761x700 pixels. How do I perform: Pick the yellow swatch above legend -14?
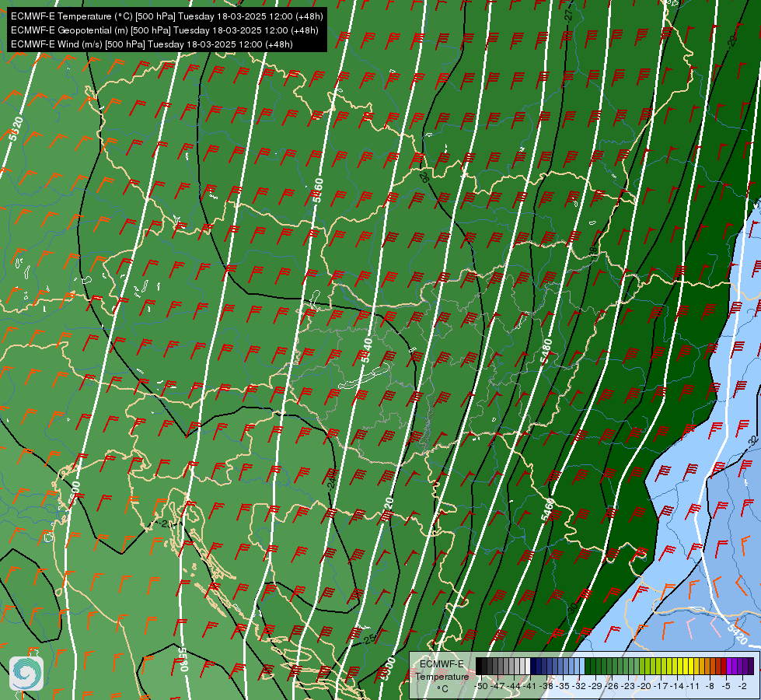point(680,666)
